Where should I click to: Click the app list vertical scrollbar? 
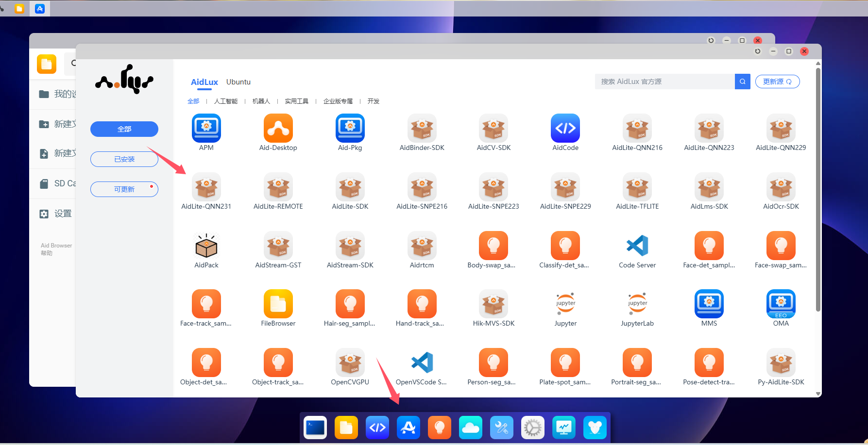click(x=818, y=189)
